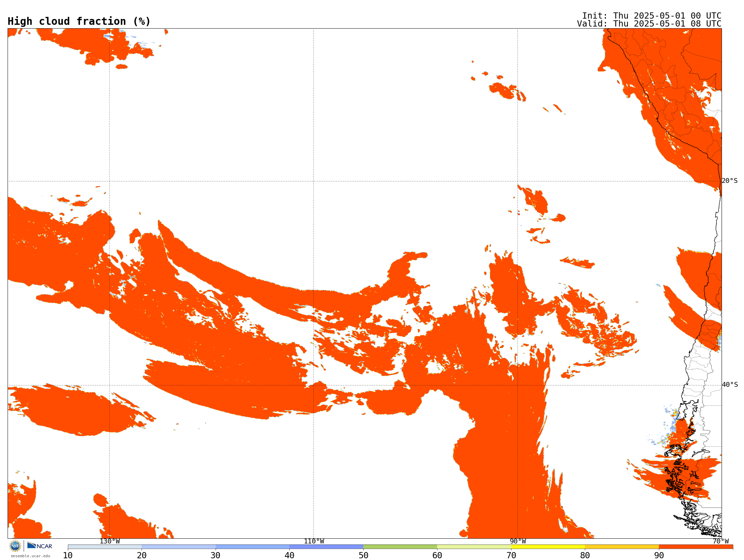The height and width of the screenshot is (560, 744).
Task: Pick the 90+ orange-red colorbar segment
Action: 696,547
